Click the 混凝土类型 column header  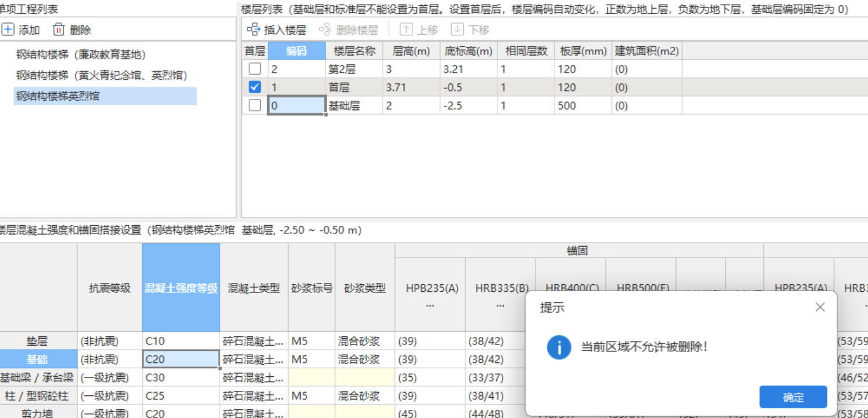(x=254, y=288)
